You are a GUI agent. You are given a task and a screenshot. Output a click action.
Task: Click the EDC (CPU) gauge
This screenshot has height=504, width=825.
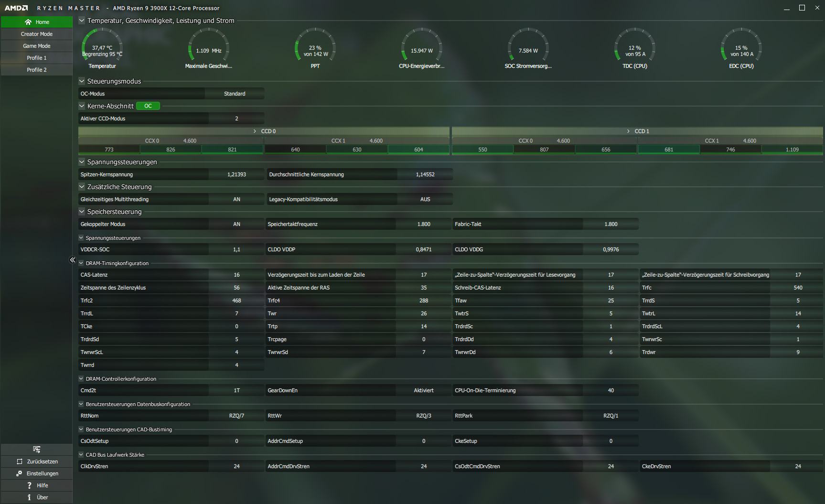click(x=741, y=48)
